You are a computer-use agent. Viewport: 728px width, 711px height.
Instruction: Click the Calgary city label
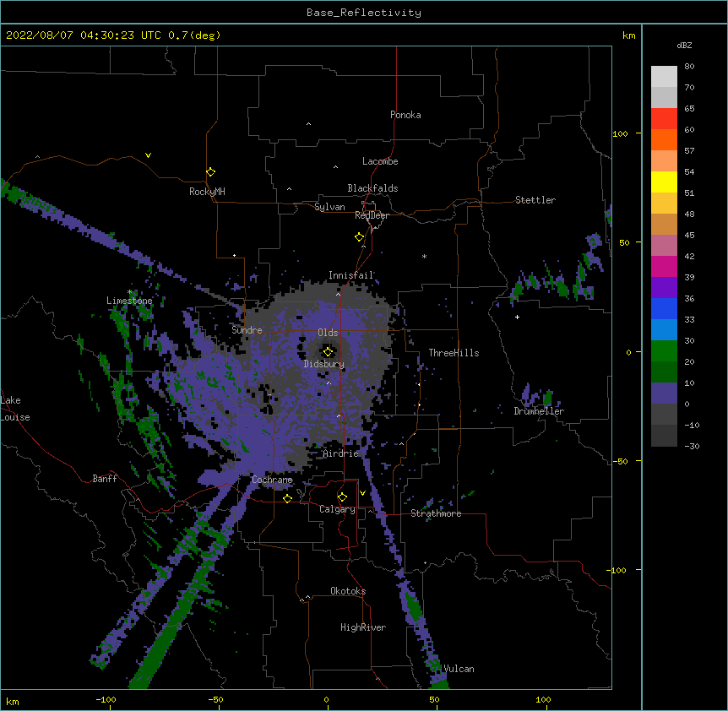[337, 509]
